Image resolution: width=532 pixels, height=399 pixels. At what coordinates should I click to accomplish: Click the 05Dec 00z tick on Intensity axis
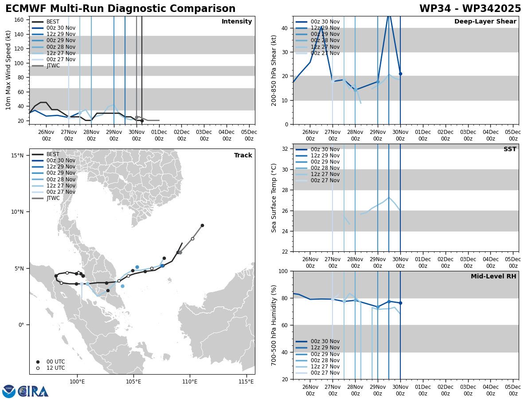[x=249, y=135]
